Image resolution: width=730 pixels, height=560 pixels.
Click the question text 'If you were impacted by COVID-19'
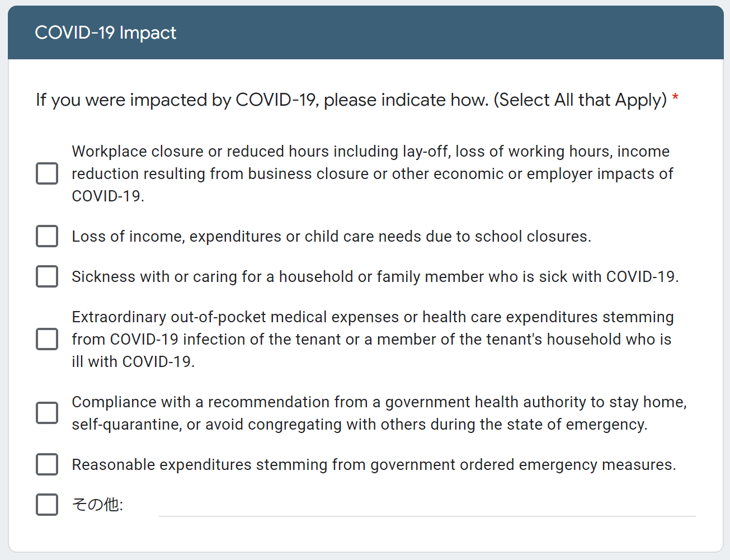coord(177,100)
